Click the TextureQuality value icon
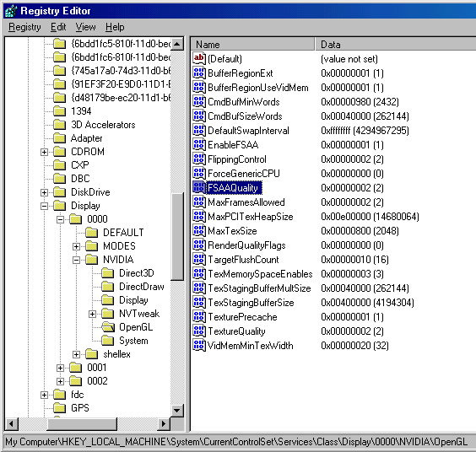476x452 pixels. tap(199, 331)
